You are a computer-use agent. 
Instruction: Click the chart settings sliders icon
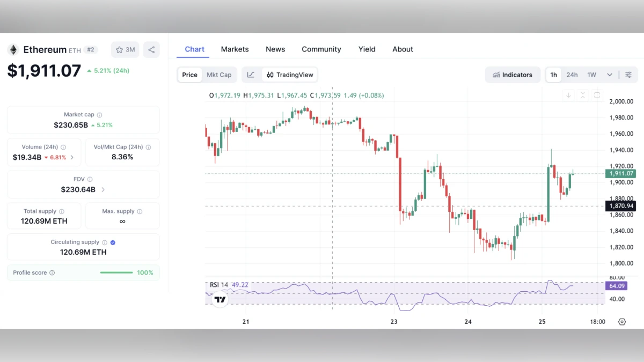628,75
